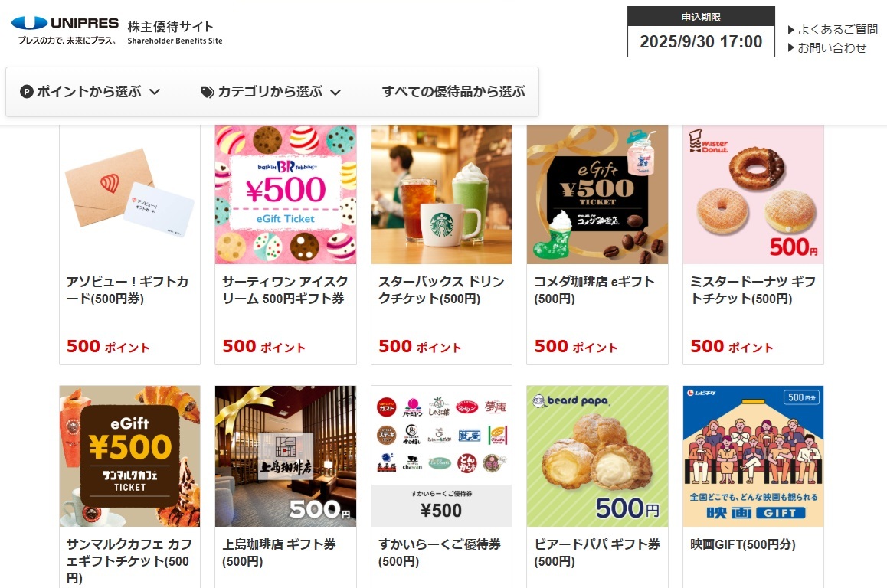The image size is (887, 588).
Task: Open the お問い合わせ link
Action: click(x=832, y=48)
